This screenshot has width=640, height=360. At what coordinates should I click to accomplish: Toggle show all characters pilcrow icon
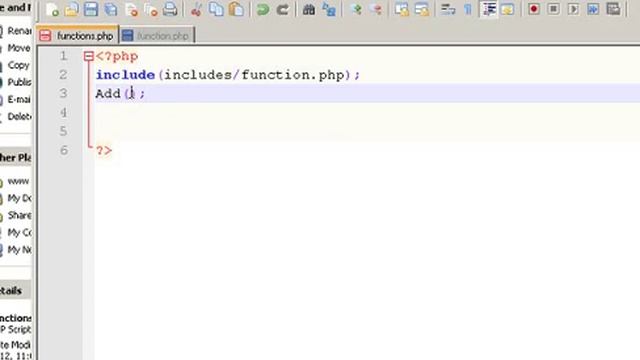(468, 9)
